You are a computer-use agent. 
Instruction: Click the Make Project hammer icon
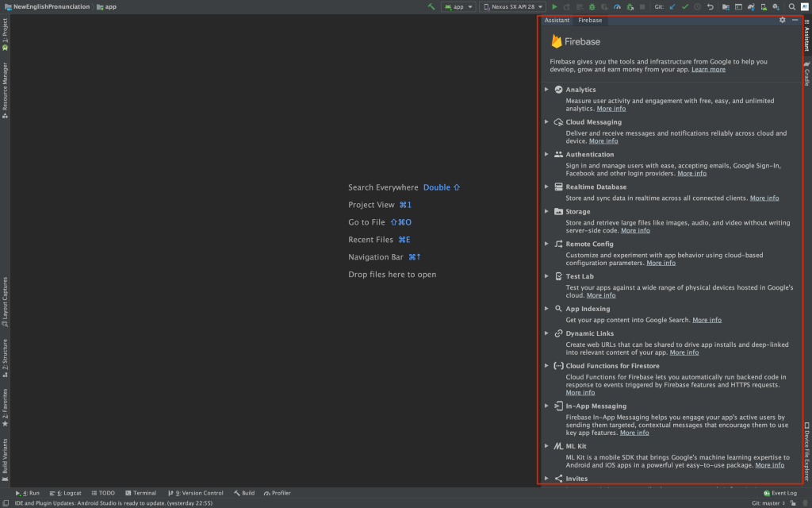tap(431, 6)
